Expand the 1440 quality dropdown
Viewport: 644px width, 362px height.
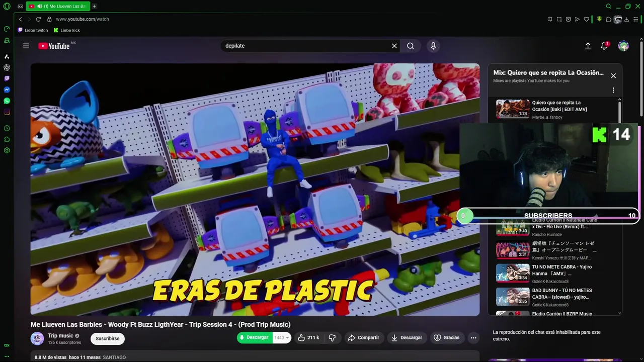(282, 337)
